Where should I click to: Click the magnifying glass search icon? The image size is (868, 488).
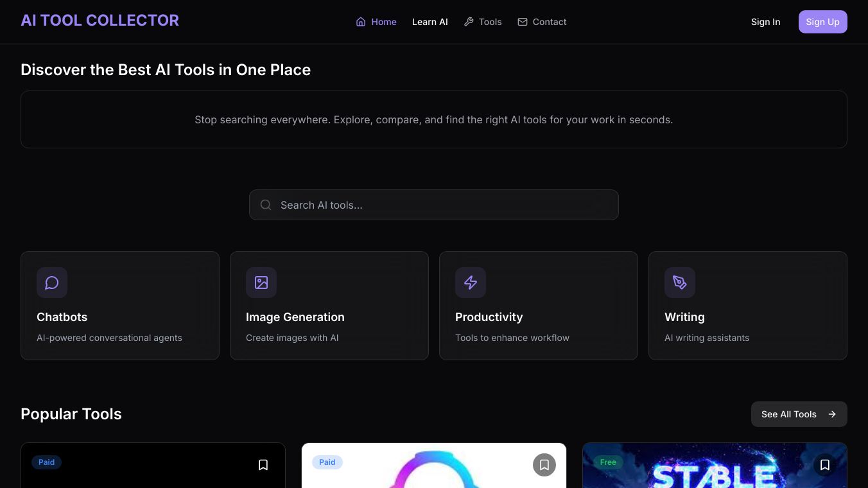coord(266,205)
